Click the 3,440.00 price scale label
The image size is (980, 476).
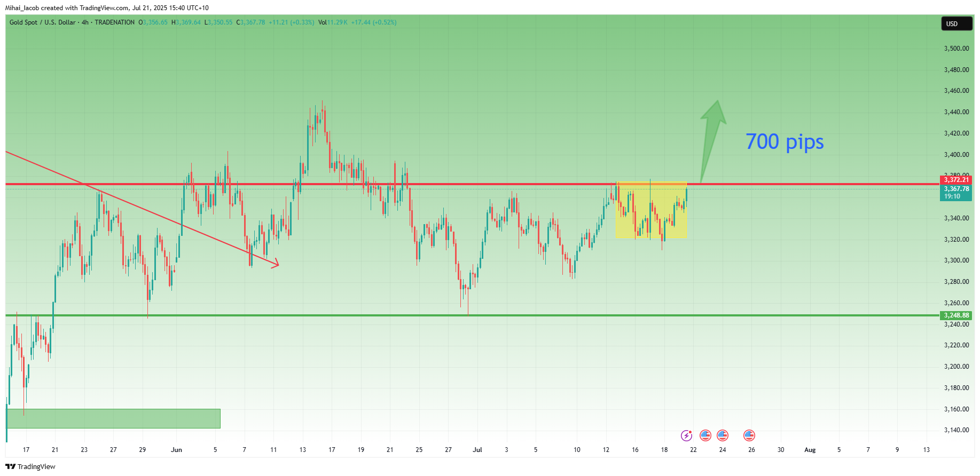957,112
